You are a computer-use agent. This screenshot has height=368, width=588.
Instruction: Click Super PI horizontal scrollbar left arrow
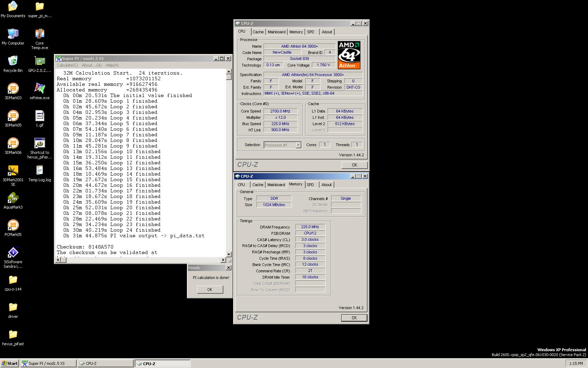(x=58, y=260)
